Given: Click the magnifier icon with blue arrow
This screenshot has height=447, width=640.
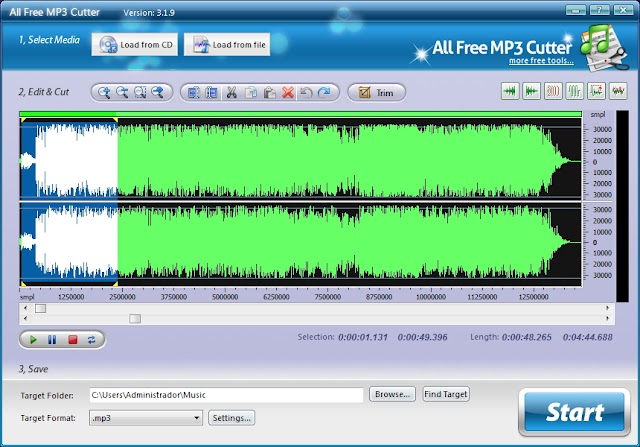Looking at the screenshot, I should coord(158,93).
